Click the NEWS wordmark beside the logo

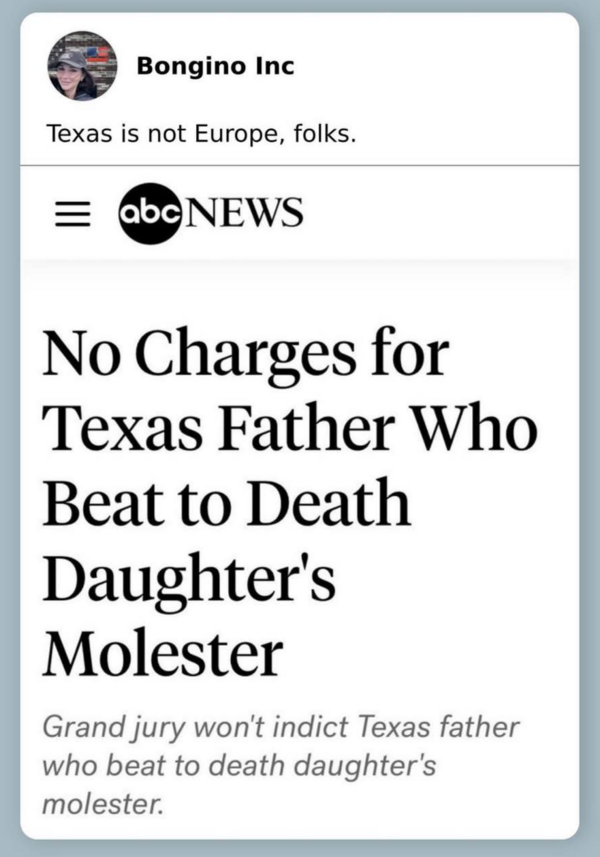point(242,213)
